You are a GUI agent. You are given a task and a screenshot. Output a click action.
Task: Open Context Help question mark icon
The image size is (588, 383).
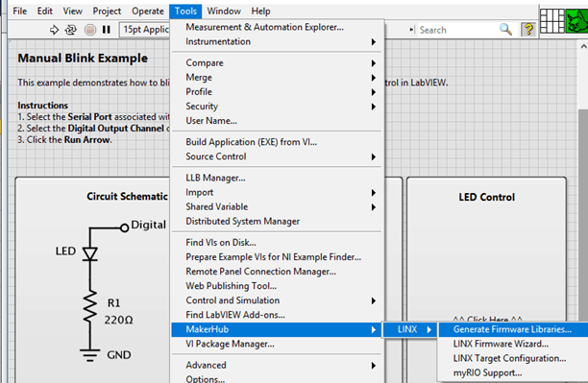point(528,29)
